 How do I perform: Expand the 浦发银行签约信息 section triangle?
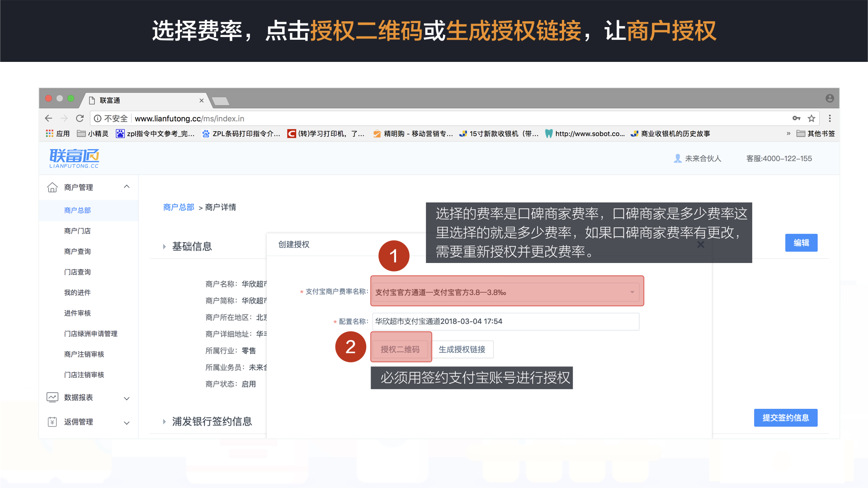[x=164, y=422]
